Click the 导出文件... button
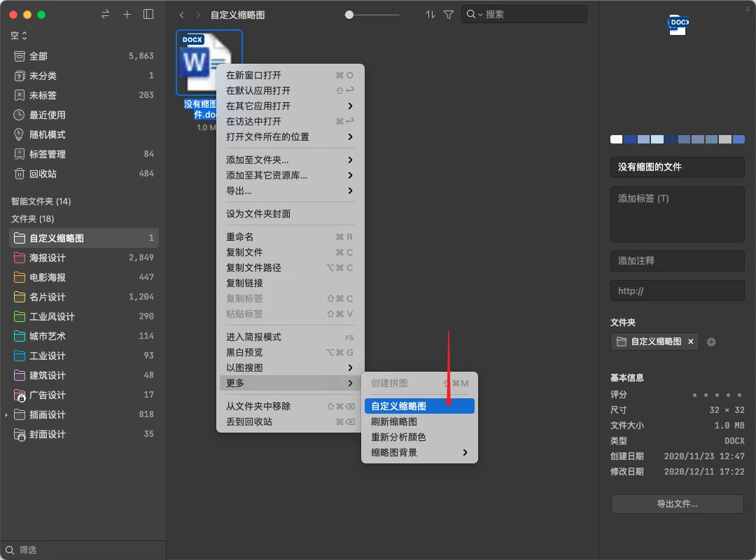Viewport: 756px width, 560px height. pyautogui.click(x=677, y=504)
